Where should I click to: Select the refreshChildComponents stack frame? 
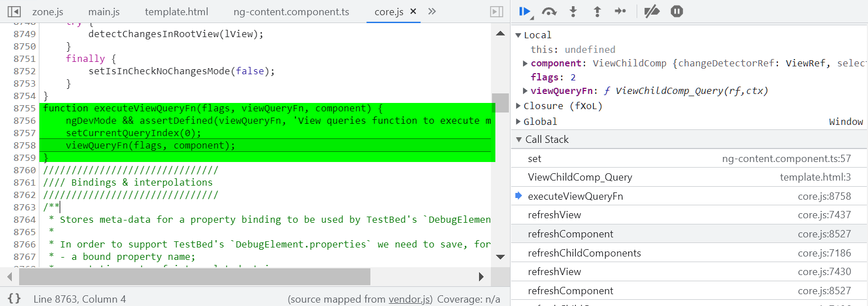tap(690, 253)
